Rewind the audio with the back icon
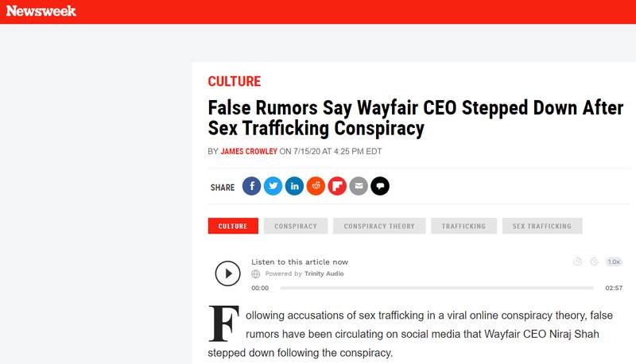This screenshot has width=636, height=364. [577, 261]
